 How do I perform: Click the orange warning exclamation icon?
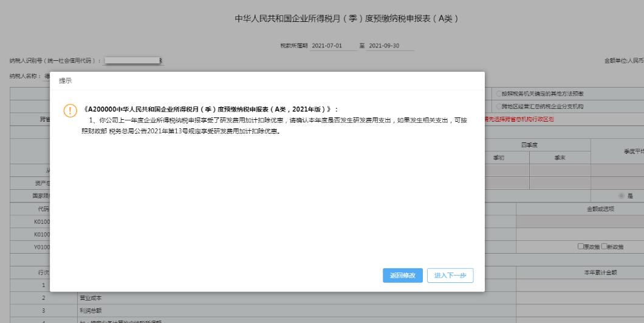pos(70,110)
